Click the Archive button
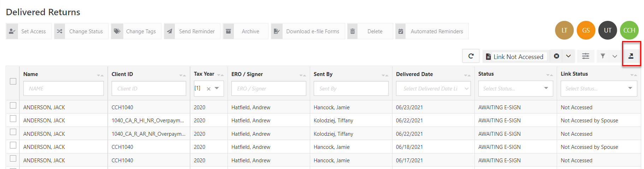The height and width of the screenshot is (169, 644). click(x=246, y=31)
